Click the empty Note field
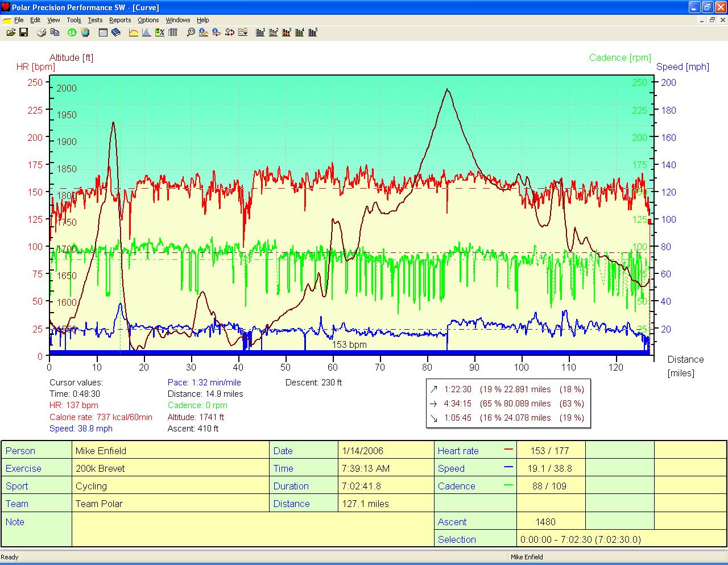 pyautogui.click(x=253, y=530)
